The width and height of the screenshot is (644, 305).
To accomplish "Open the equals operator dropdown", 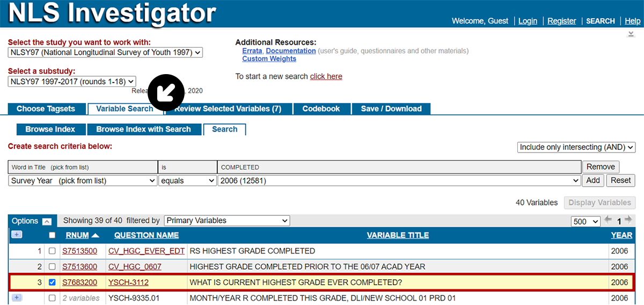I will tap(187, 181).
